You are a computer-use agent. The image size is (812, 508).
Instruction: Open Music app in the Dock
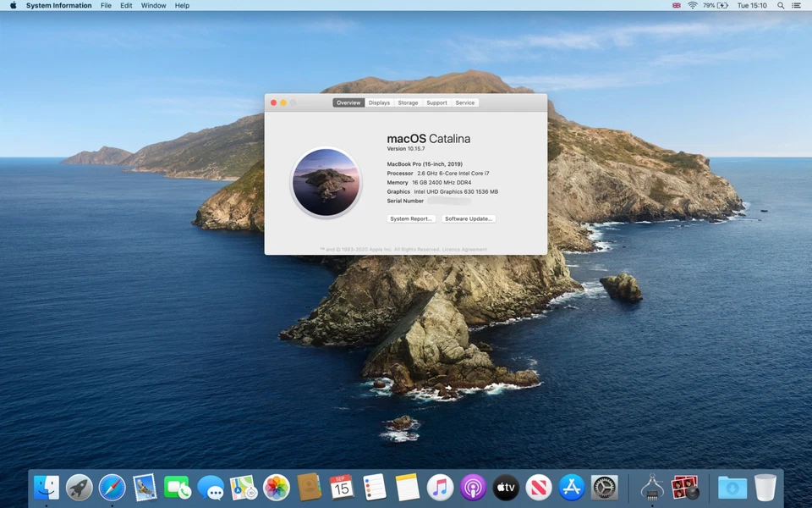pyautogui.click(x=440, y=488)
